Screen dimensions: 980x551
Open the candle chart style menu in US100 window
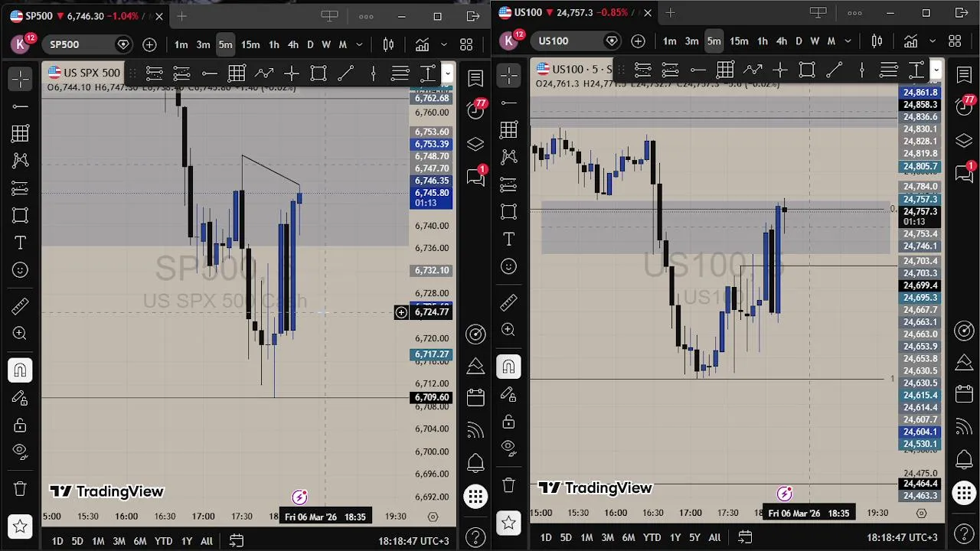[x=877, y=41]
